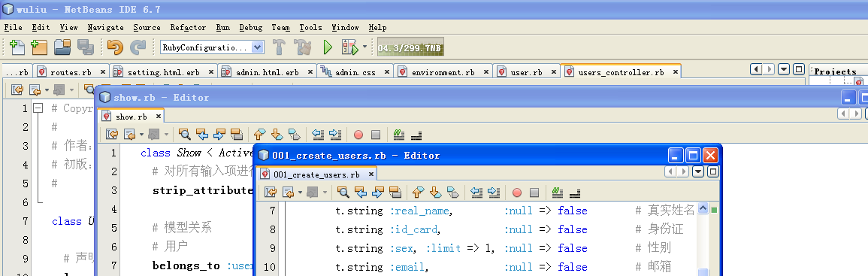Toggle highlight search in 001_create_users.rb toolbar
Image resolution: width=868 pixels, height=276 pixels.
[395, 193]
